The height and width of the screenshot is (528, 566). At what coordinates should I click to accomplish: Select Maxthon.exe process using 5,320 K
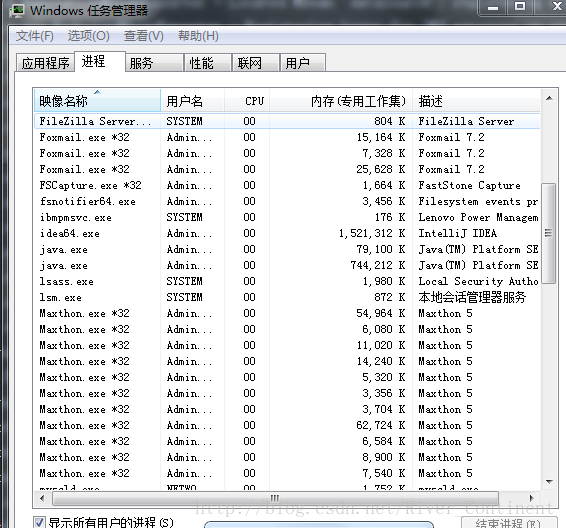[x=287, y=377]
